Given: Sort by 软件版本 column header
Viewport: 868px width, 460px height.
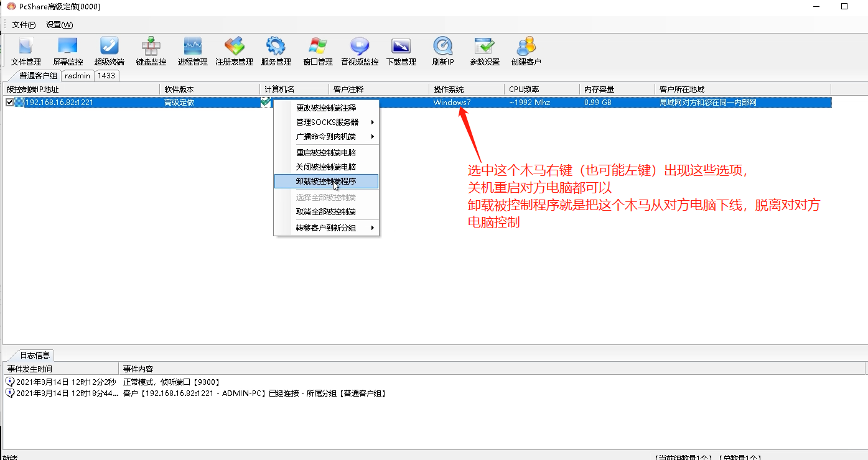Looking at the screenshot, I should (x=210, y=90).
